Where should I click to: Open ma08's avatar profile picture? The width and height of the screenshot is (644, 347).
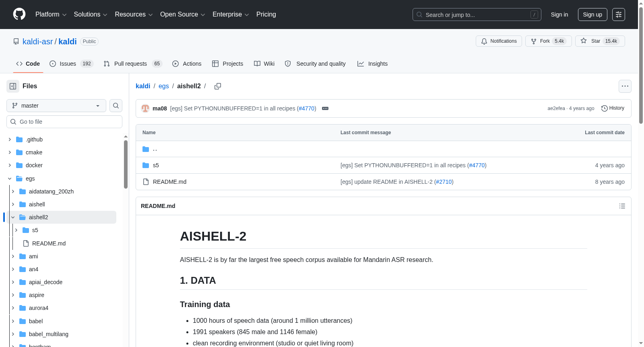(x=145, y=108)
